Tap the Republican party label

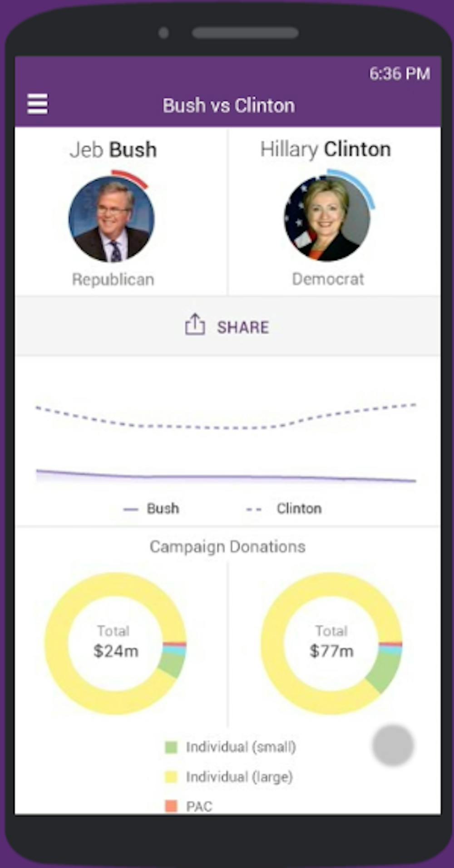pos(113,280)
